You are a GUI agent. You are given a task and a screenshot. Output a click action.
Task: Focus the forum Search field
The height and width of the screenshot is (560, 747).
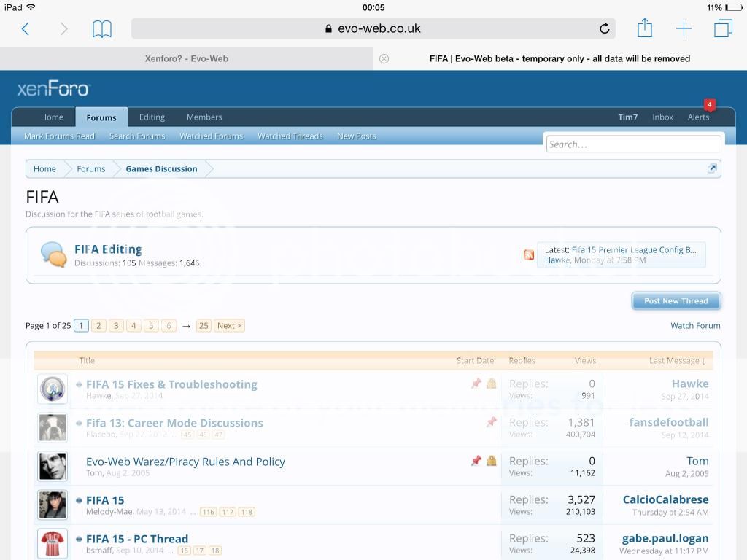(632, 144)
